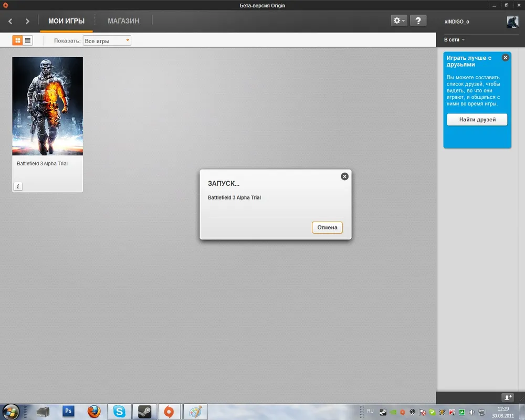The height and width of the screenshot is (420, 525).
Task: Click the add friend icon at bottom right
Action: coord(507,397)
